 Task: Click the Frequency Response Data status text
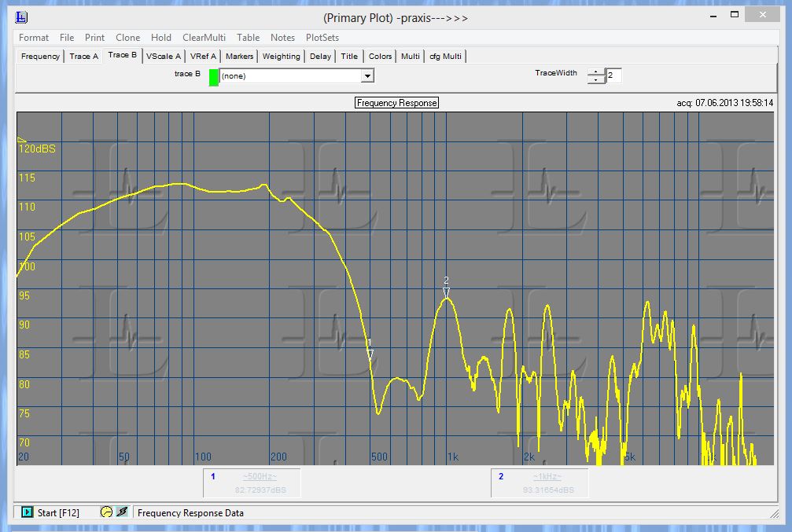coord(190,513)
